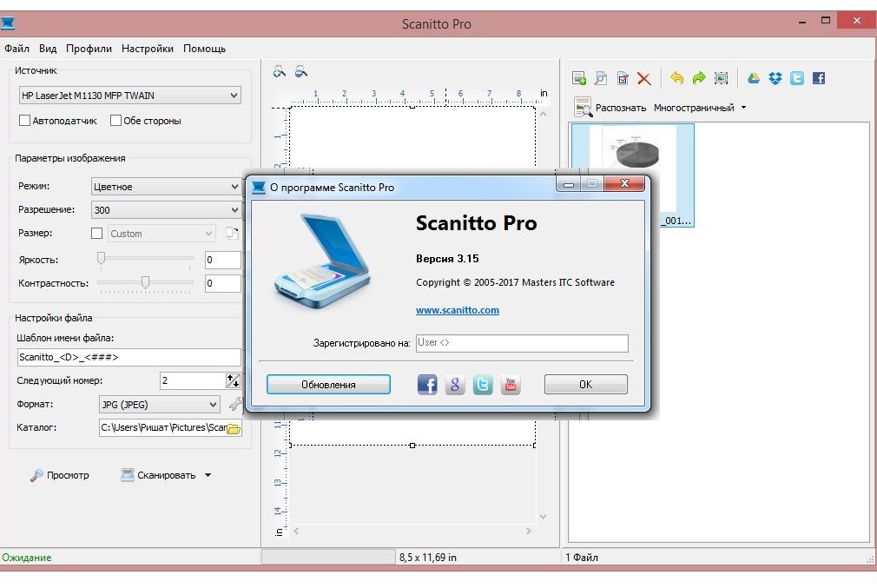Click the "Ожидание" status text

pos(27,558)
